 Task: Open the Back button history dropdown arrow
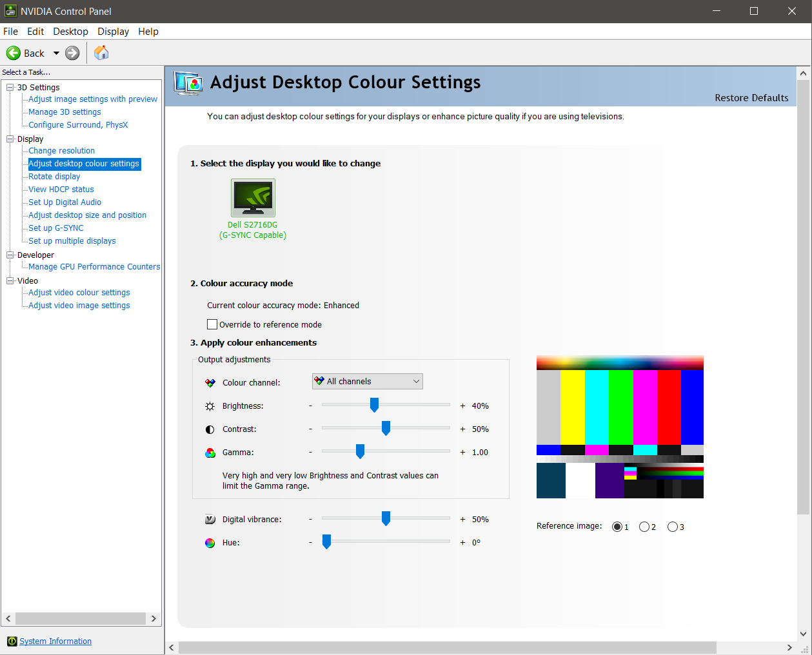pos(56,53)
